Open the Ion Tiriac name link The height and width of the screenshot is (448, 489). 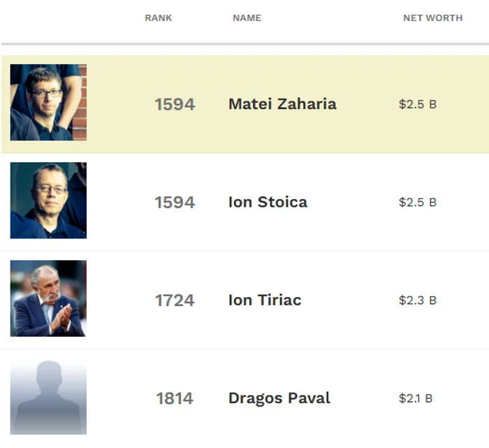tap(265, 300)
